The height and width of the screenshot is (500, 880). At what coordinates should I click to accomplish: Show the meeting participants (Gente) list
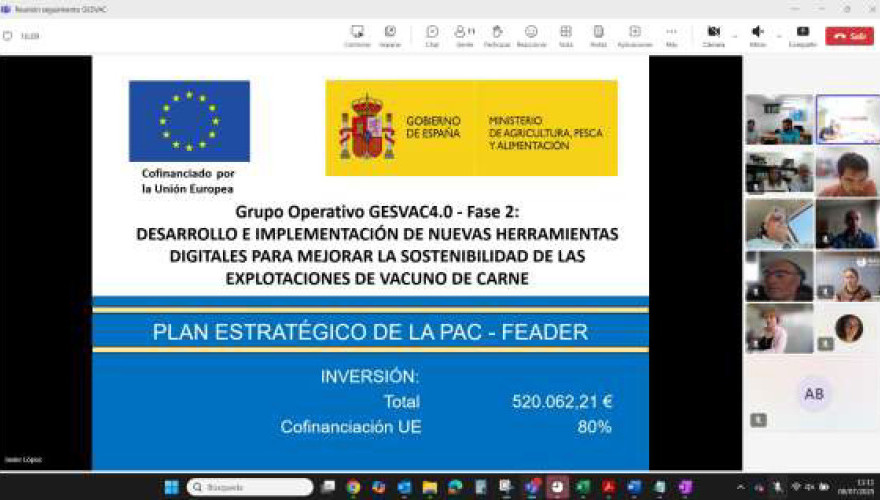coord(464,35)
